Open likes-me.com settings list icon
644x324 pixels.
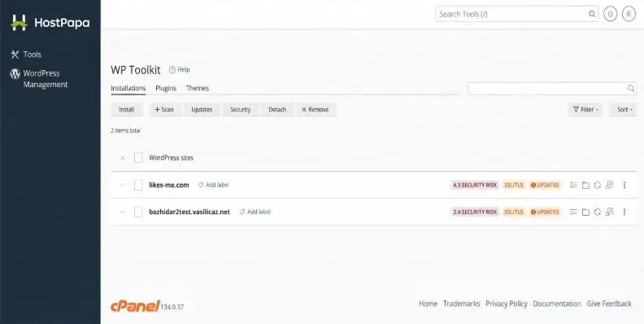click(574, 185)
